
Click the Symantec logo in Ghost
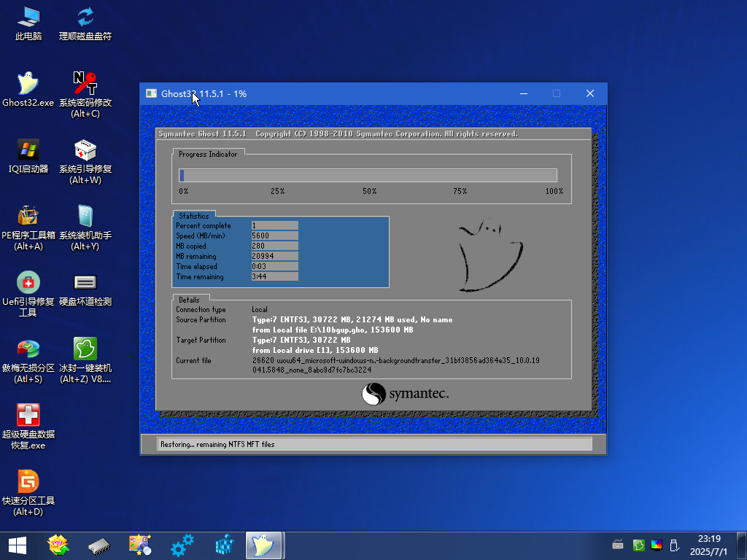[x=405, y=394]
